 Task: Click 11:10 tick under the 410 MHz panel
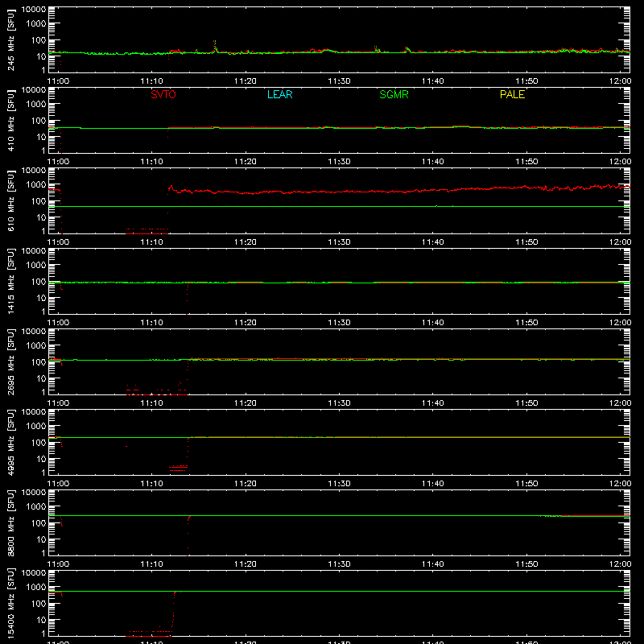pyautogui.click(x=151, y=162)
